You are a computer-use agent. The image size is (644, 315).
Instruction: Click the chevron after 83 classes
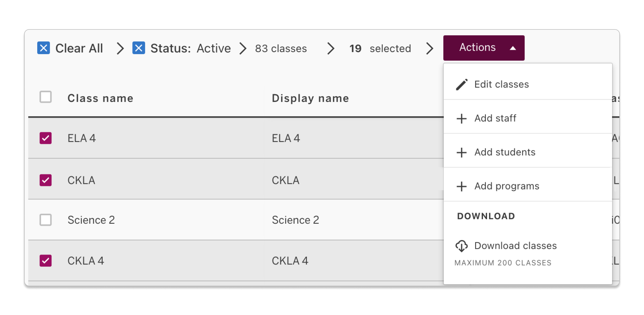[331, 48]
